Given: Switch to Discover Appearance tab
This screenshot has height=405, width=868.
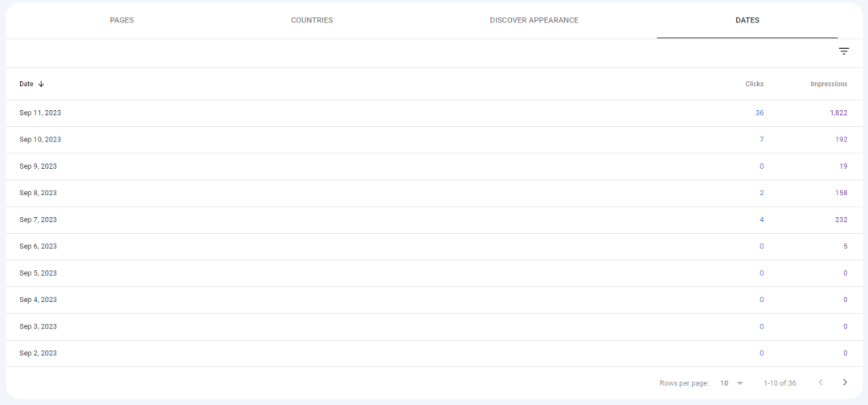Looking at the screenshot, I should 534,20.
